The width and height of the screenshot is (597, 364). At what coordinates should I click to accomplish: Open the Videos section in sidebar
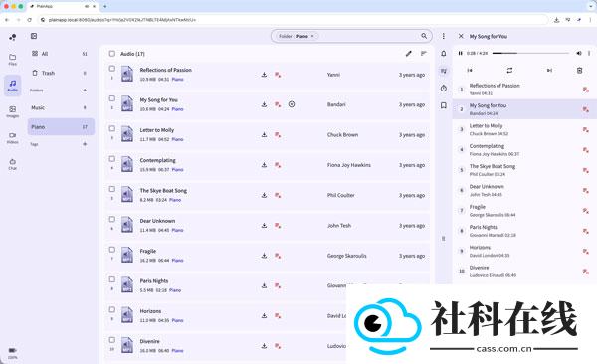click(13, 138)
